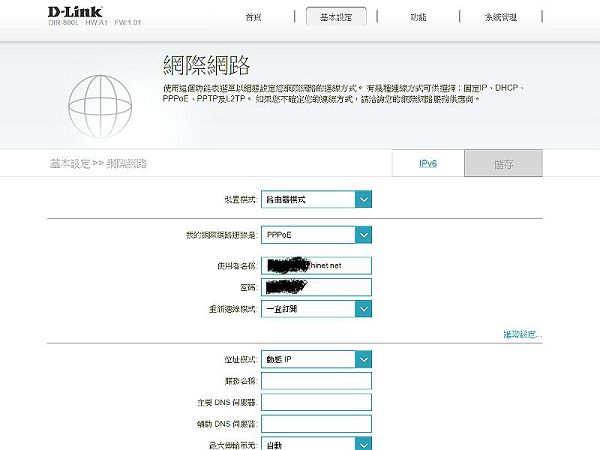Viewport: 600px width, 450px height.
Task: Click the D-Link logo
Action: (x=75, y=12)
